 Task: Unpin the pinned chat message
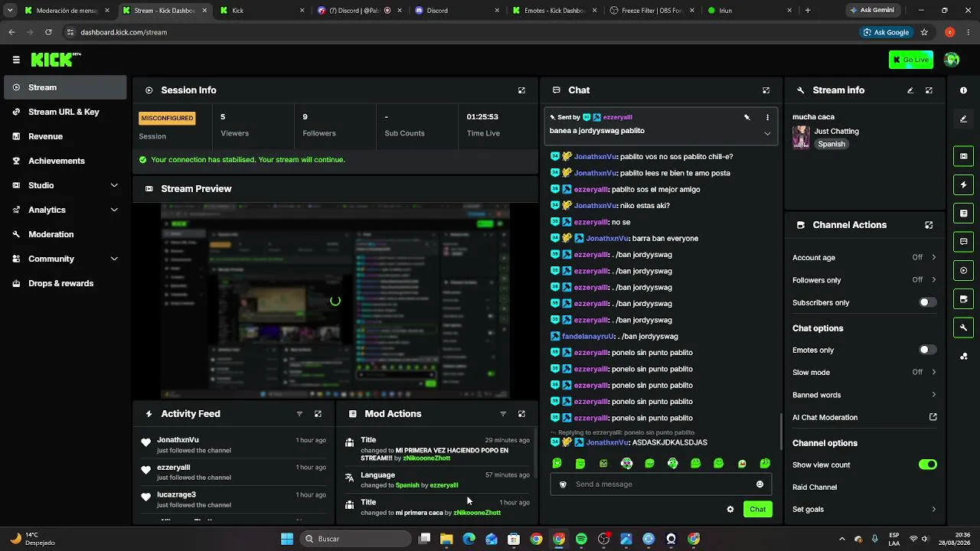pos(746,117)
